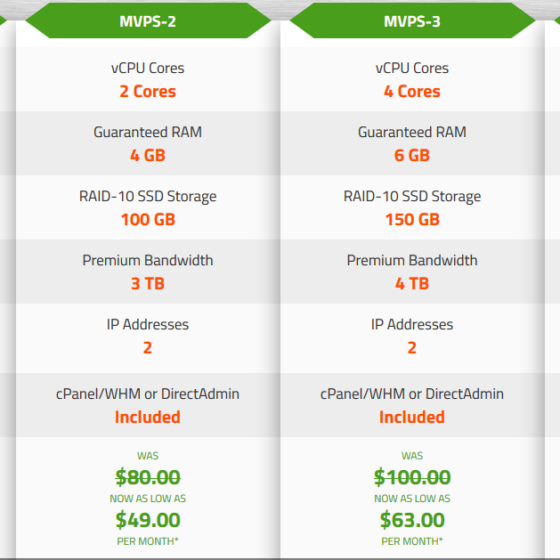Click the '4 Cores' value under MVPS-3
Image resolution: width=560 pixels, height=560 pixels.
pos(412,91)
